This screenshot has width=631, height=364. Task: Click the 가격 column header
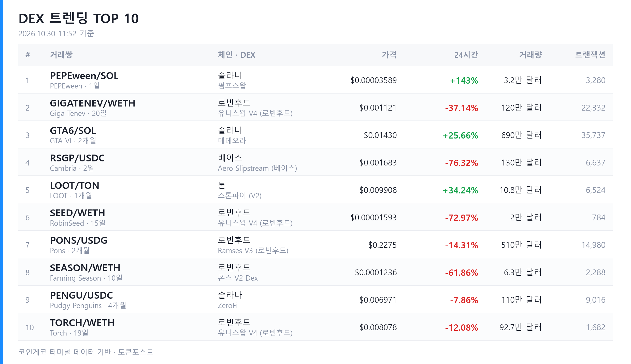389,55
